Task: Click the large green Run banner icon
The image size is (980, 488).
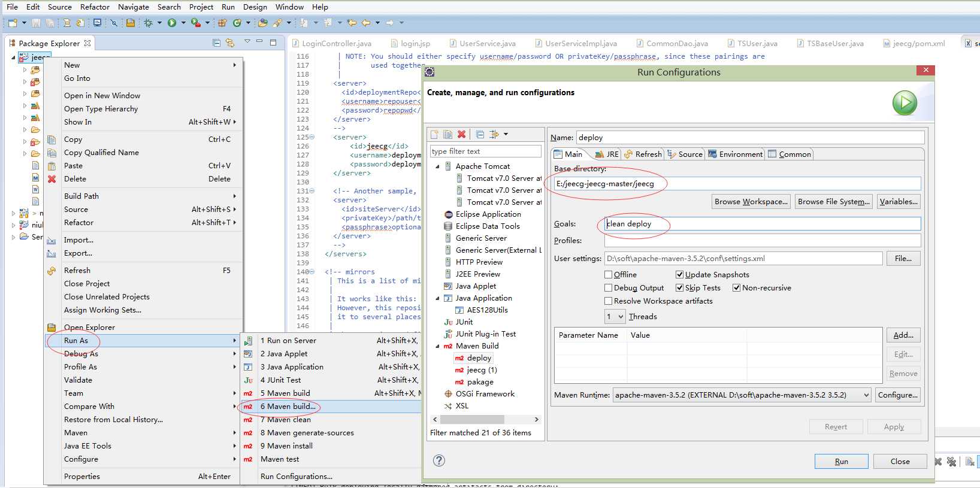Action: 905,103
